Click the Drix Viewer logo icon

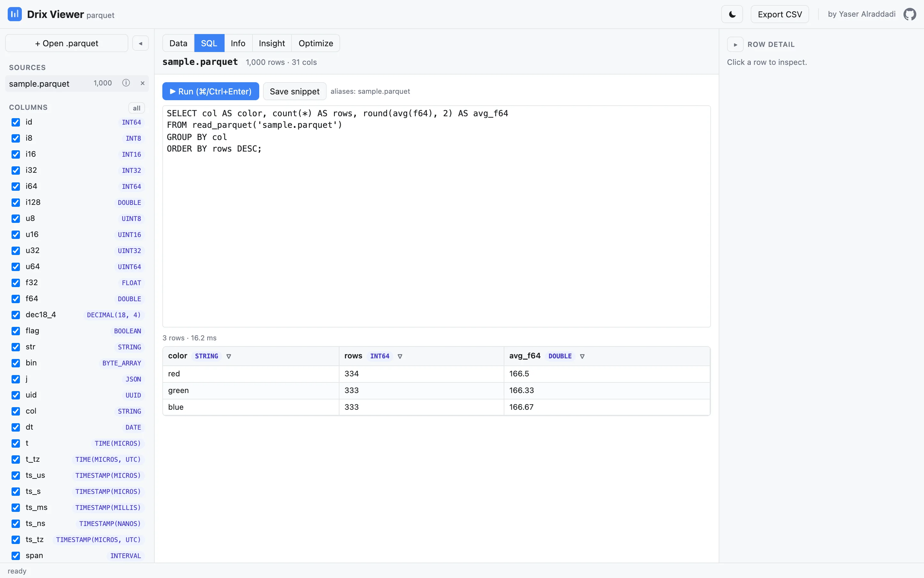tap(14, 14)
